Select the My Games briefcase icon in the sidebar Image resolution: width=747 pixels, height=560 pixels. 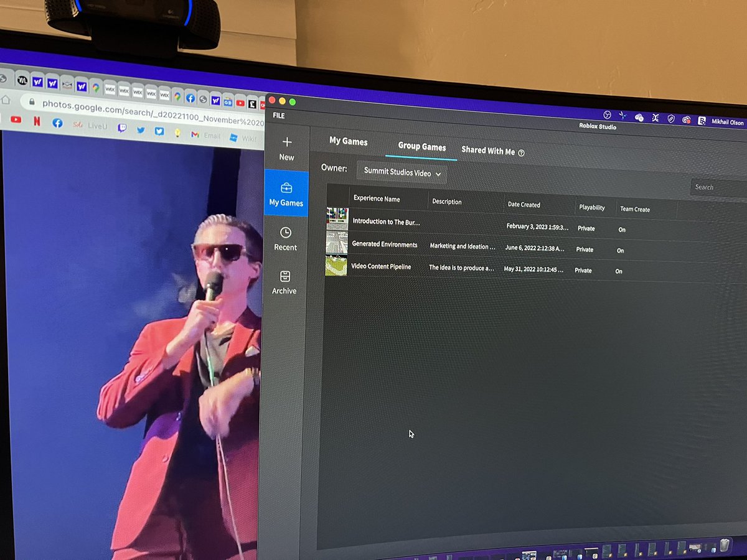tap(286, 188)
